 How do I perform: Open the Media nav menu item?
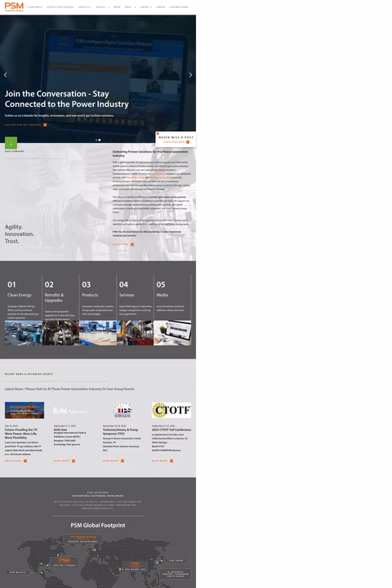[117, 7]
